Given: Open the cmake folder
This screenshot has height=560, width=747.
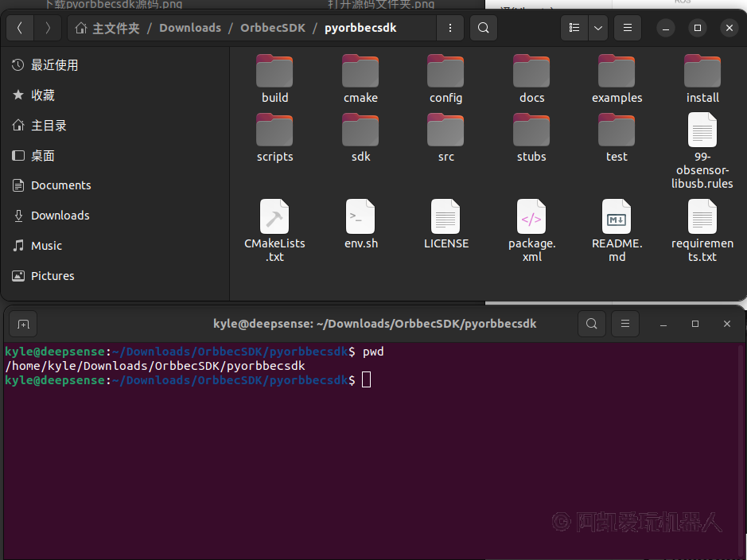Looking at the screenshot, I should click(x=360, y=80).
